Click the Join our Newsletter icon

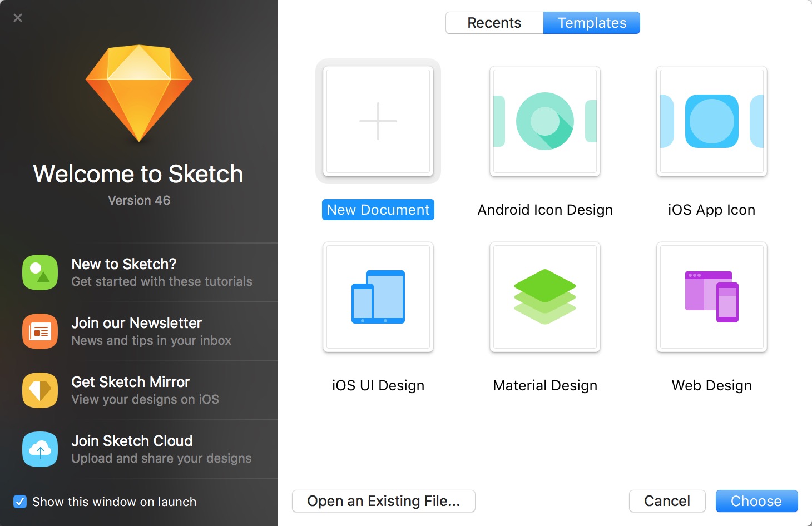point(40,331)
